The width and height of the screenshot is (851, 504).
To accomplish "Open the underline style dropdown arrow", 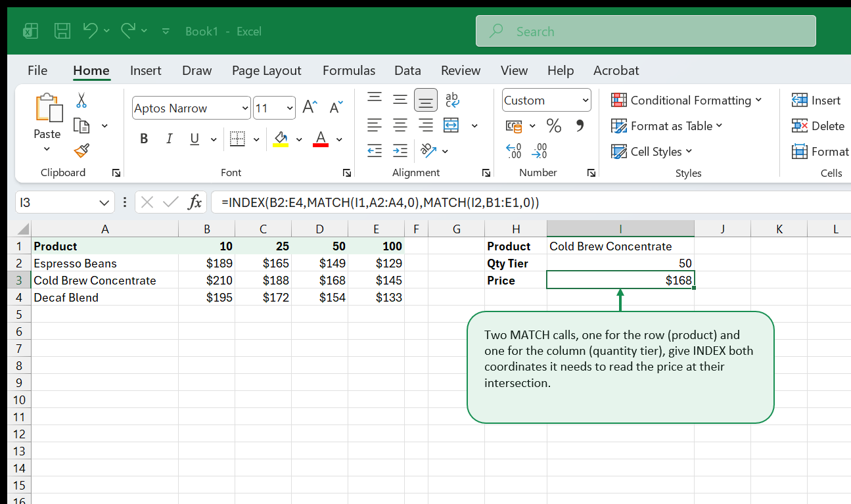I will coord(213,139).
